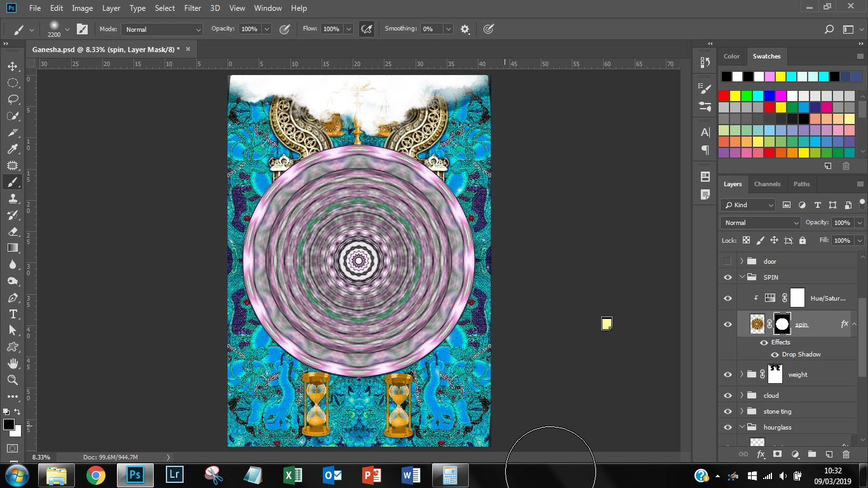This screenshot has height=488, width=868.
Task: Lock transparent pixels
Action: coord(746,240)
